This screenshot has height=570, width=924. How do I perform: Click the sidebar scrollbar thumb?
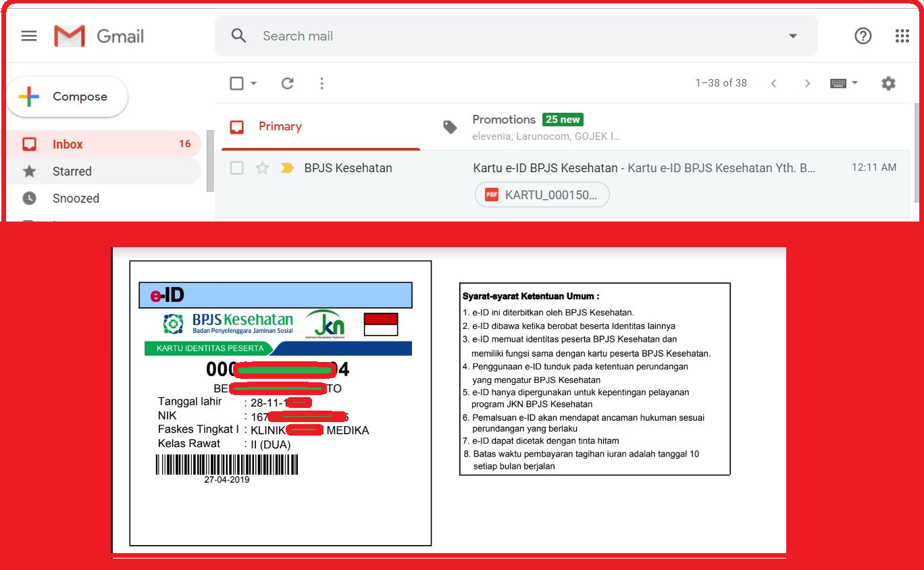(x=211, y=161)
